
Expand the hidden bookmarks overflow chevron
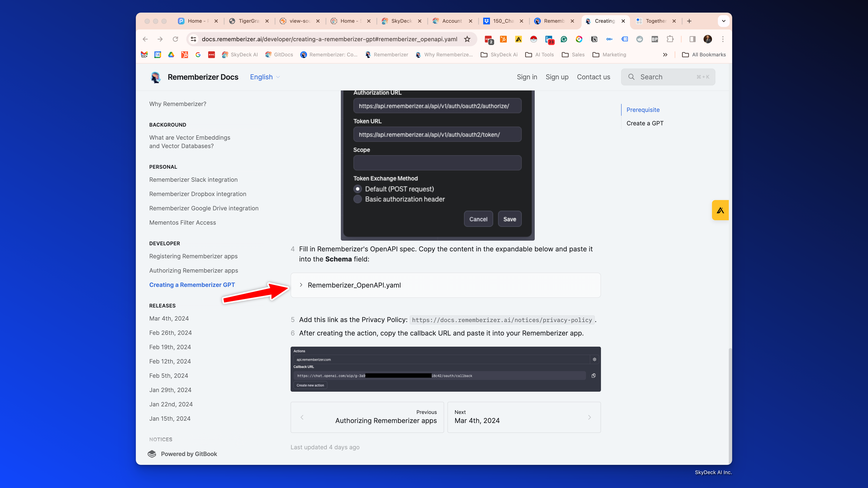point(665,55)
